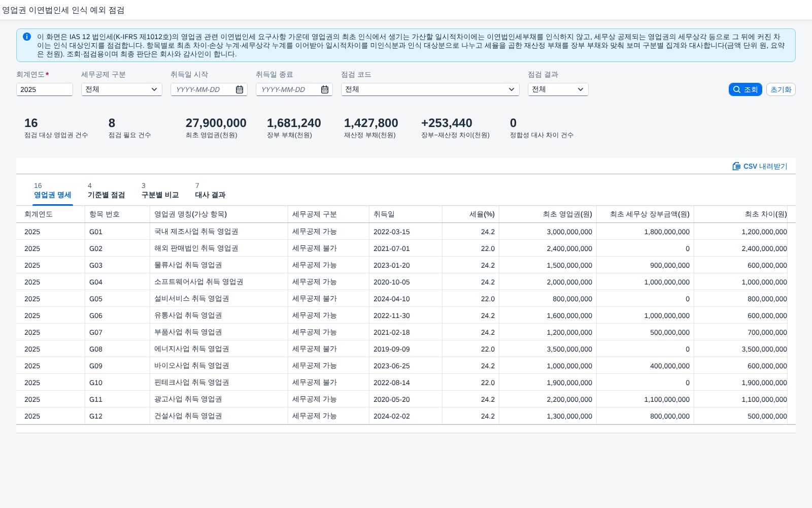Click the search magnifier in 조회 button

point(737,89)
